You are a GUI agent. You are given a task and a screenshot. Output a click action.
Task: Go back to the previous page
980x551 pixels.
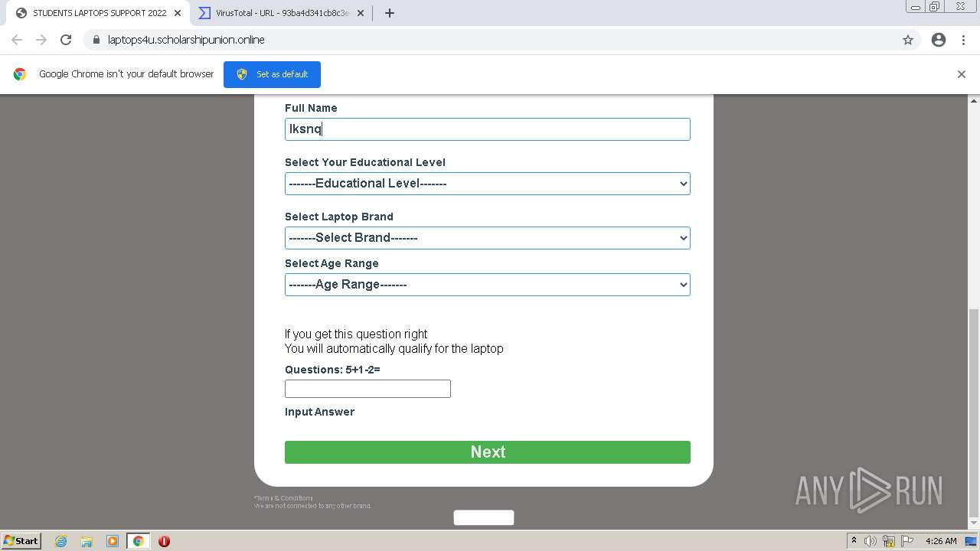coord(17,40)
